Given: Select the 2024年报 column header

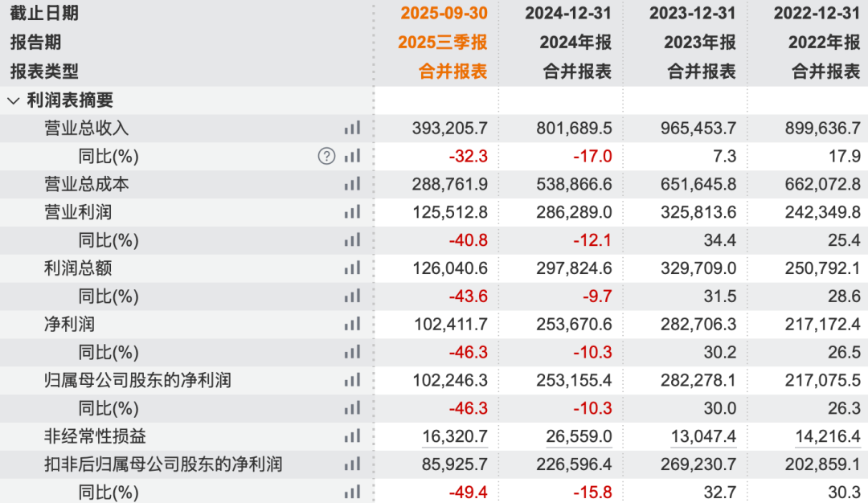Looking at the screenshot, I should [x=575, y=42].
